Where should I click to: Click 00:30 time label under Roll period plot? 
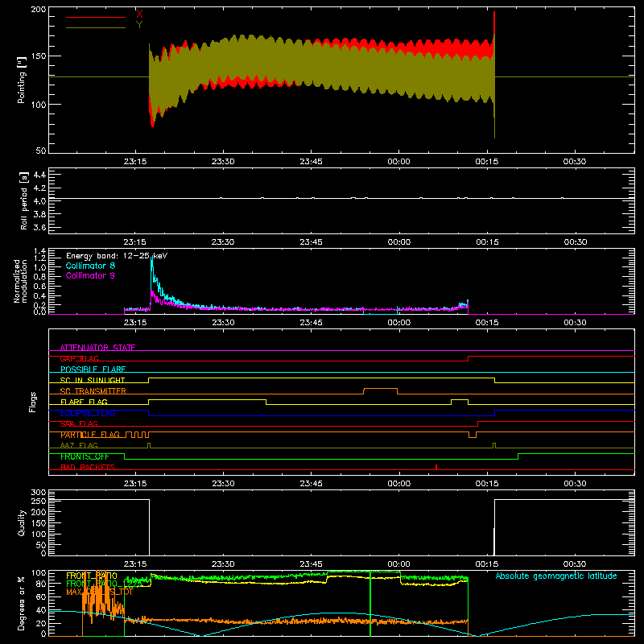tap(575, 242)
